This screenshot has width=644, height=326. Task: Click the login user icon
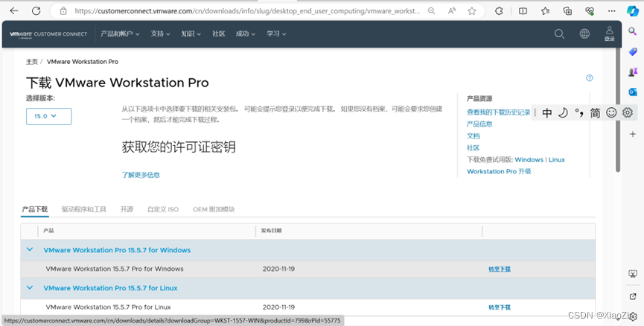point(610,33)
